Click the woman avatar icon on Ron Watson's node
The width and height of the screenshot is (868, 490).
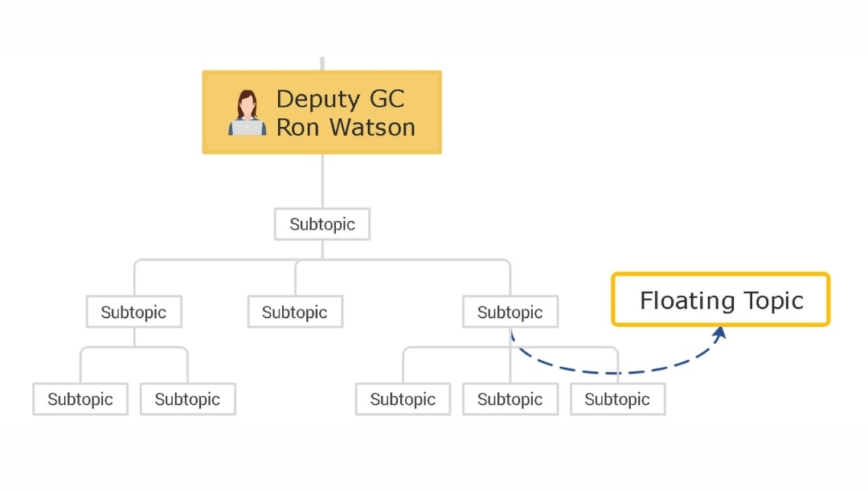[x=246, y=111]
